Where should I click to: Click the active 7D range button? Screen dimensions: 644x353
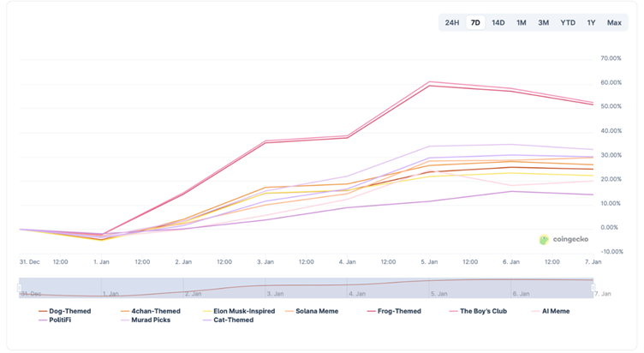475,22
